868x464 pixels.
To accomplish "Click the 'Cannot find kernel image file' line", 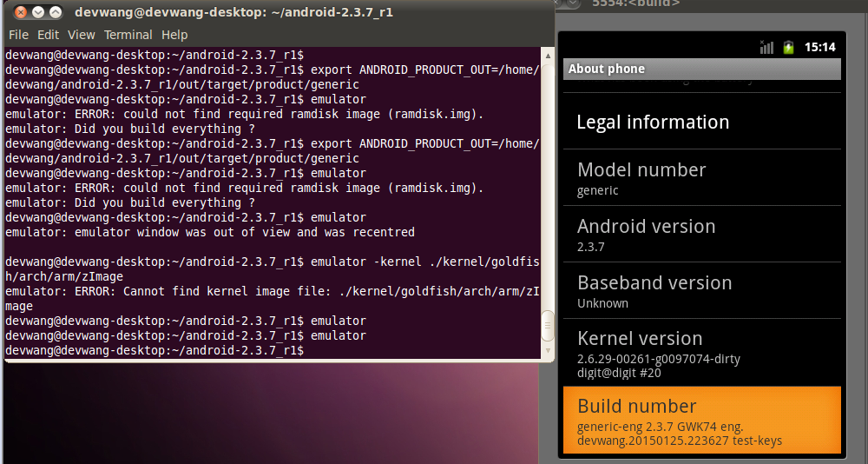I will tap(273, 299).
